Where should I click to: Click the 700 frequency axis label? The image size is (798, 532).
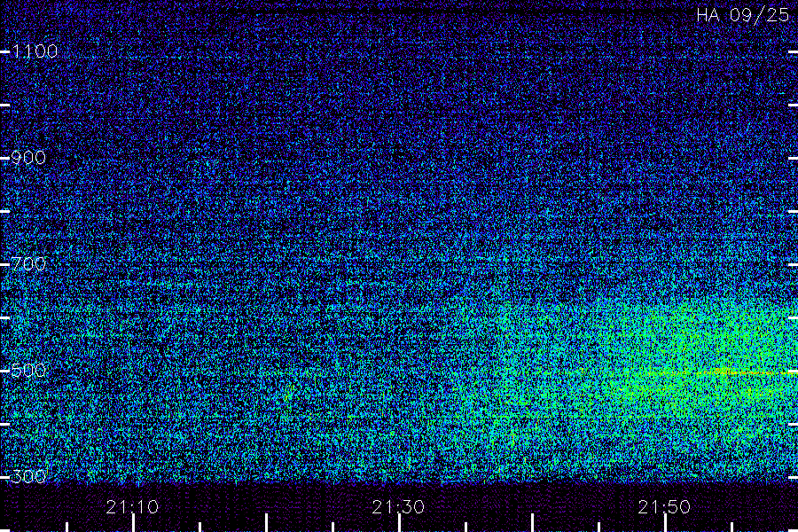(x=28, y=263)
